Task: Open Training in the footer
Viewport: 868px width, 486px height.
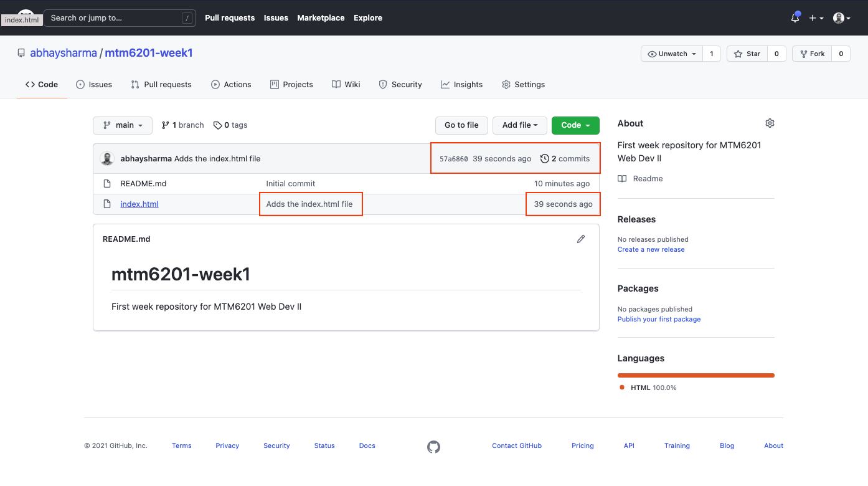Action: coord(677,446)
